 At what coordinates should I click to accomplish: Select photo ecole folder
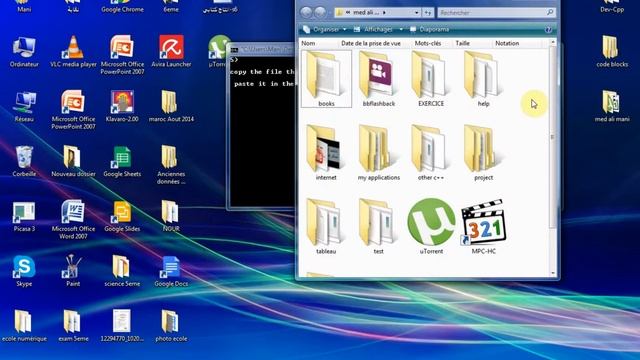coord(171,326)
